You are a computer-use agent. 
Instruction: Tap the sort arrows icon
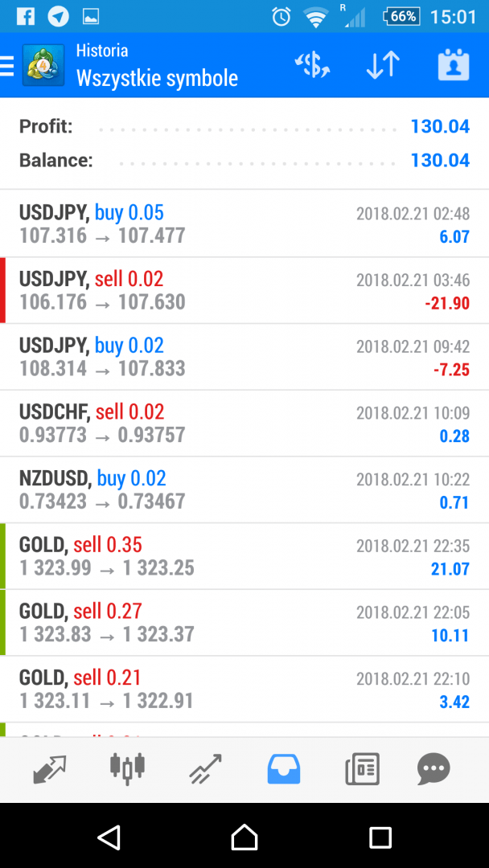click(x=383, y=65)
